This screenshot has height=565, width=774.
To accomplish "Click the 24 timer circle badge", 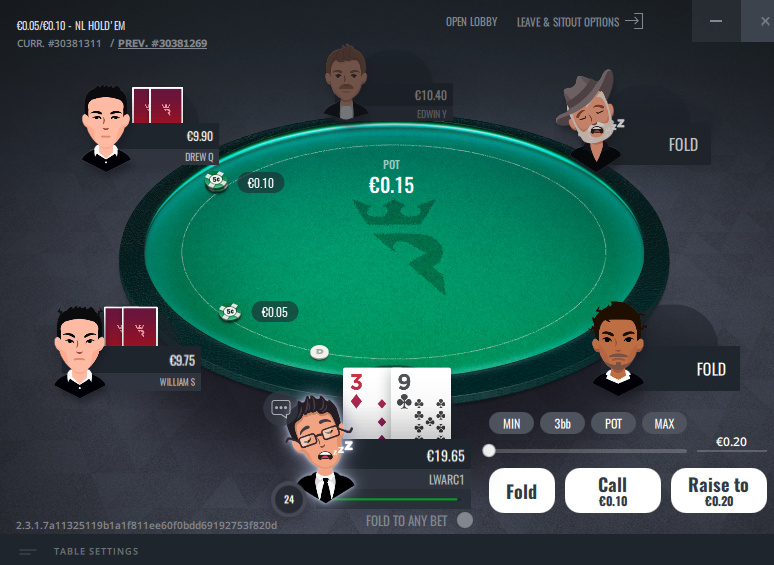I will point(289,499).
